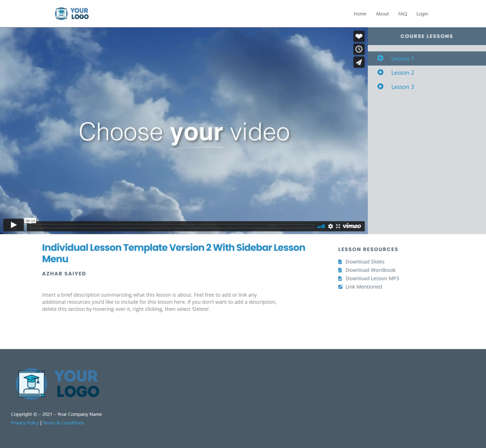
Task: Open the FAQ menu link
Action: tap(402, 14)
